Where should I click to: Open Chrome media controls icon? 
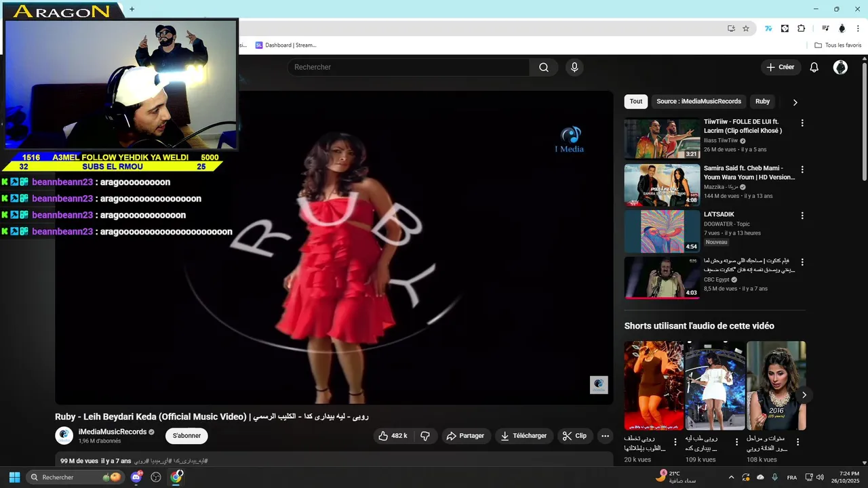(x=825, y=28)
